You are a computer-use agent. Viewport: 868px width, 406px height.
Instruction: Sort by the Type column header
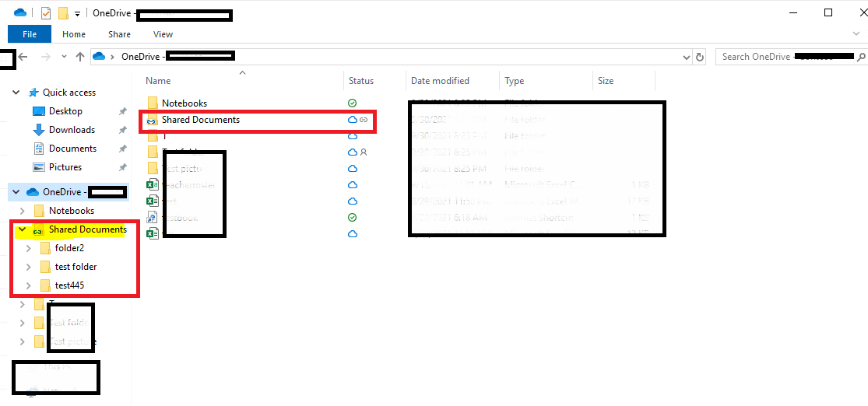click(x=515, y=81)
